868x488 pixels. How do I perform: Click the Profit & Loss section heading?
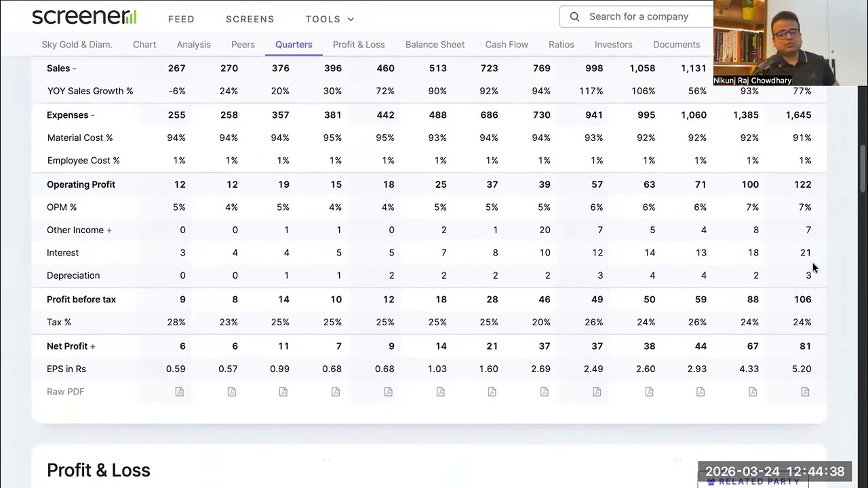coord(98,470)
